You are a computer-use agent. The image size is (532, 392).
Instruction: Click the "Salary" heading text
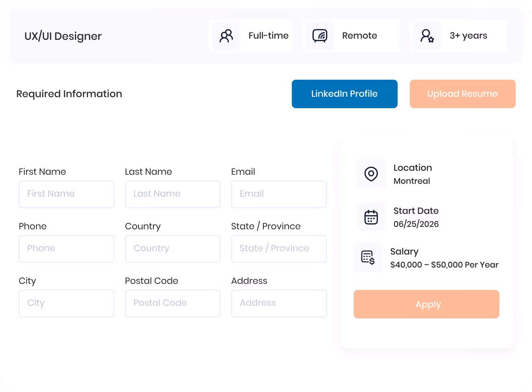(405, 252)
